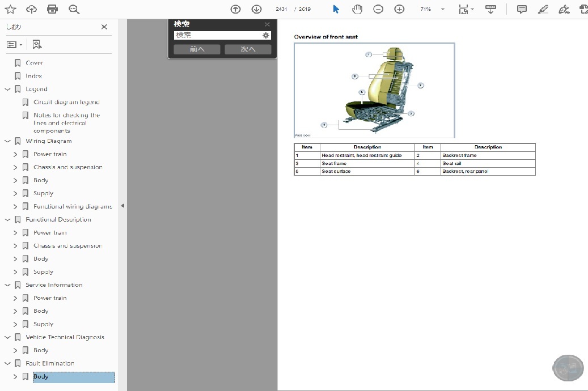Print the document with the printer icon
Viewport: 588px width, 391px height.
coord(53,9)
